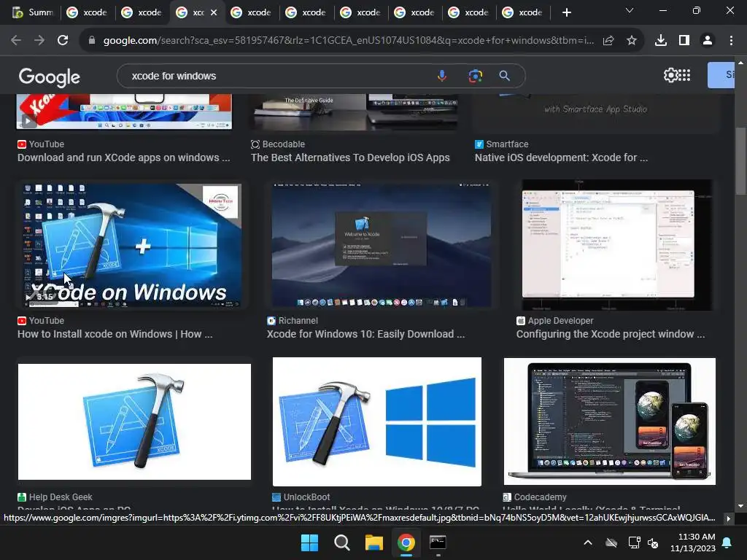Click the scrollbar down arrow
Image resolution: width=747 pixels, height=560 pixels.
(x=740, y=506)
